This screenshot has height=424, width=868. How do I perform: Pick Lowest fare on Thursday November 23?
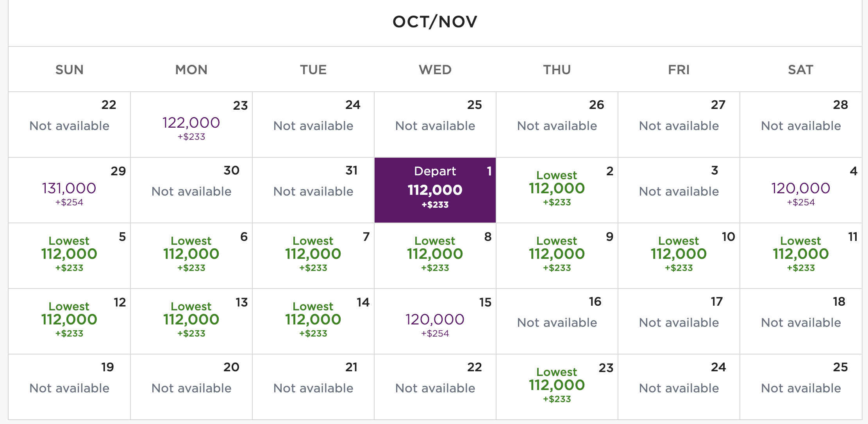[x=557, y=387]
